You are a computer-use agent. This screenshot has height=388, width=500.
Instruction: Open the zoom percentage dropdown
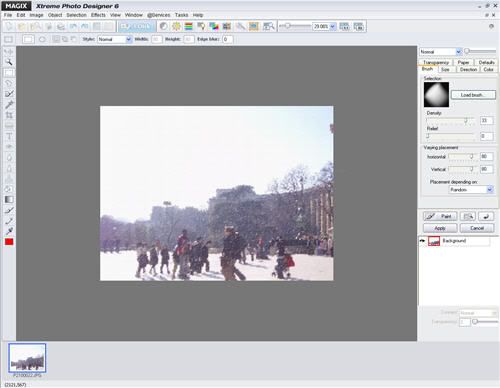[333, 26]
